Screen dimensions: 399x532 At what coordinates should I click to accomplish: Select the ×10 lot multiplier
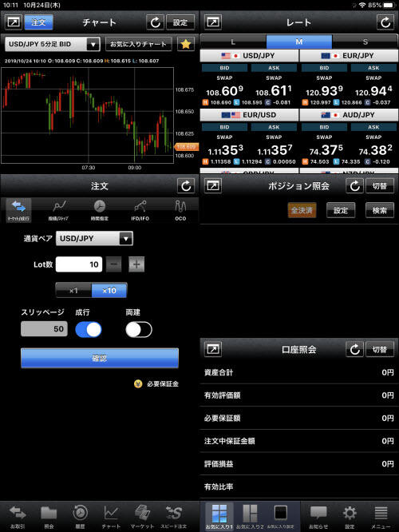pos(109,291)
